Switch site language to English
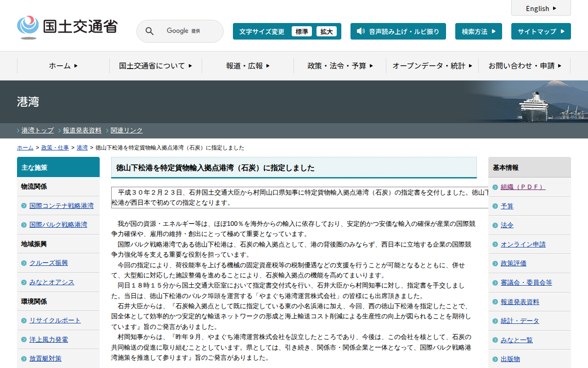The height and width of the screenshot is (368, 588). point(541,8)
